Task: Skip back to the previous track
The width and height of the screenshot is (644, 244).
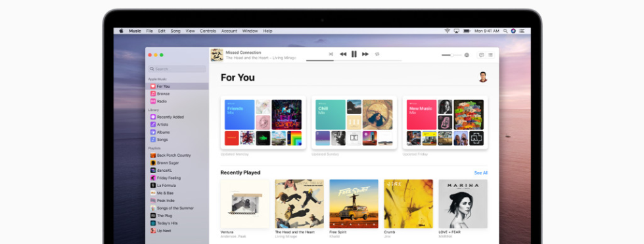Action: coord(343,54)
